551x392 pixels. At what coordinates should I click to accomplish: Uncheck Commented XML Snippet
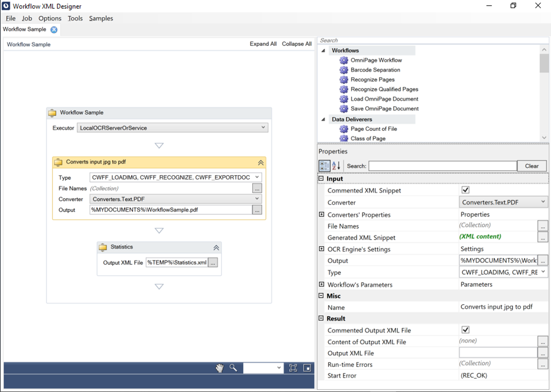point(465,190)
